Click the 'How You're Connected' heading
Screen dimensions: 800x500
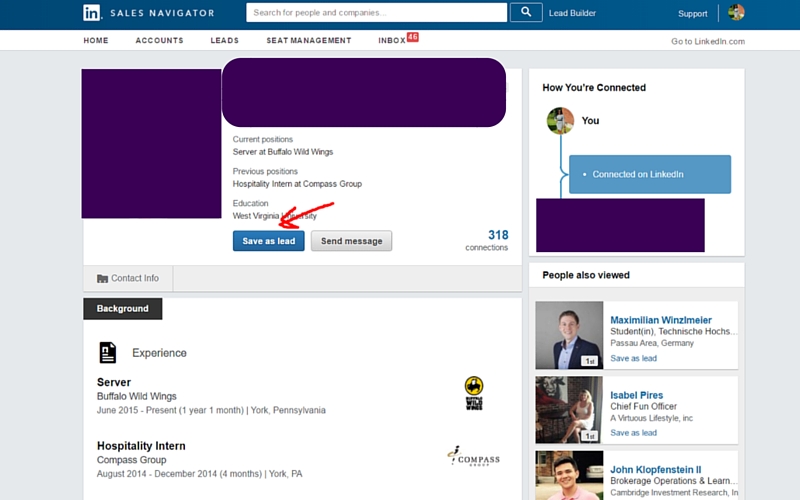click(594, 88)
